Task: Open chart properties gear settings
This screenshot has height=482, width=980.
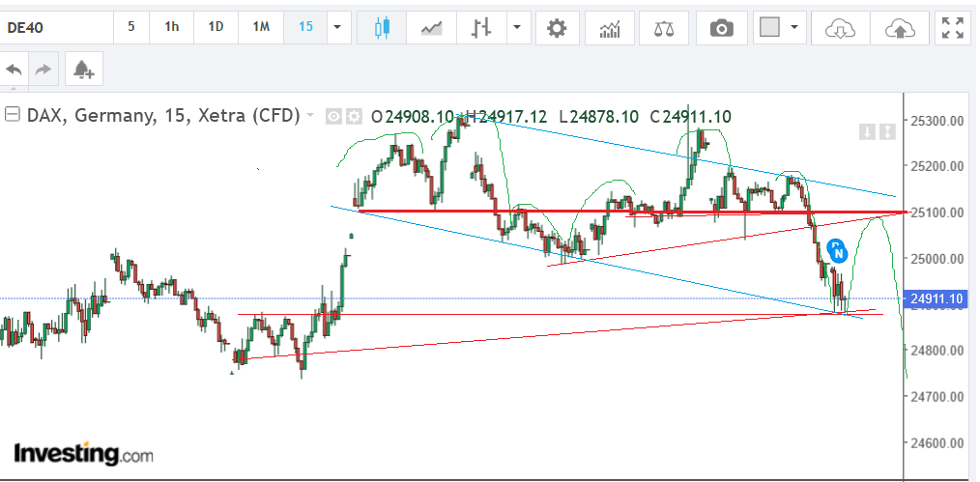Action: pyautogui.click(x=556, y=28)
